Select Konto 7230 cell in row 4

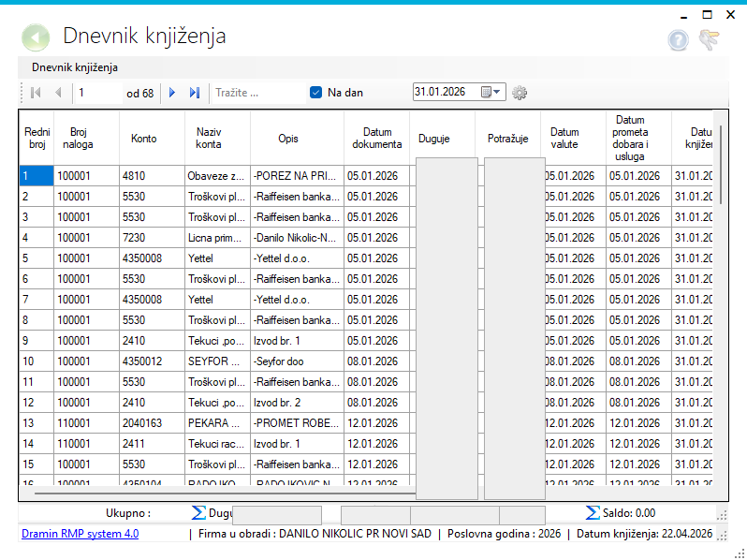click(x=152, y=237)
